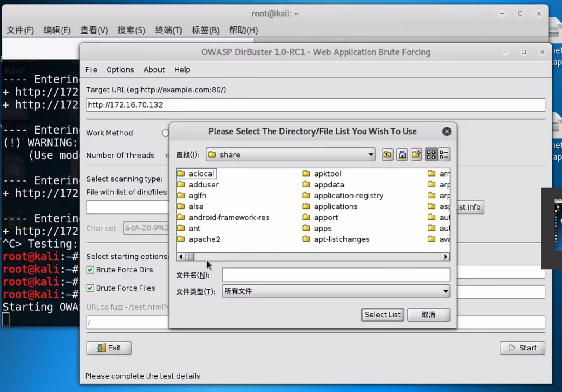
Task: Open terminal 查看(V) menu
Action: 94,30
